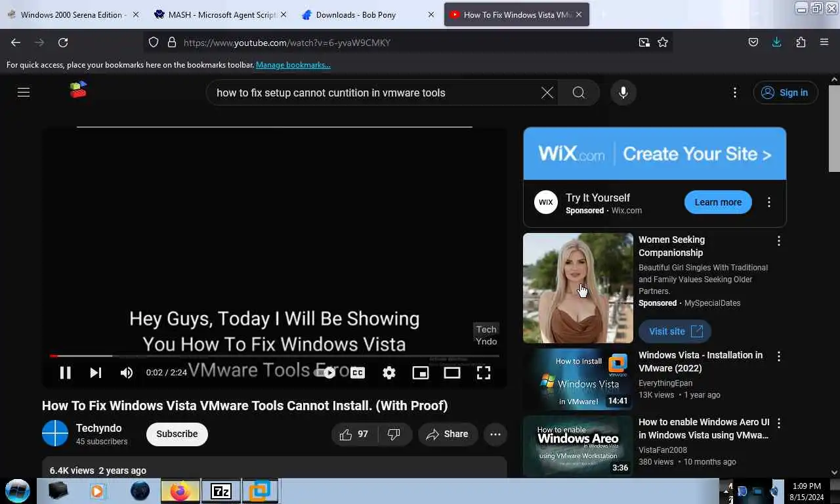
Task: Skip to the next video
Action: point(96,373)
